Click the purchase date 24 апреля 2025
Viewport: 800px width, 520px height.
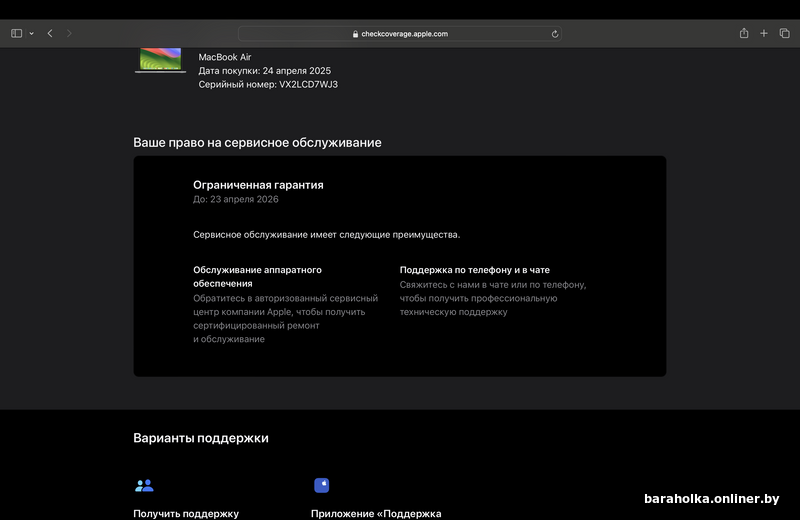pos(296,70)
